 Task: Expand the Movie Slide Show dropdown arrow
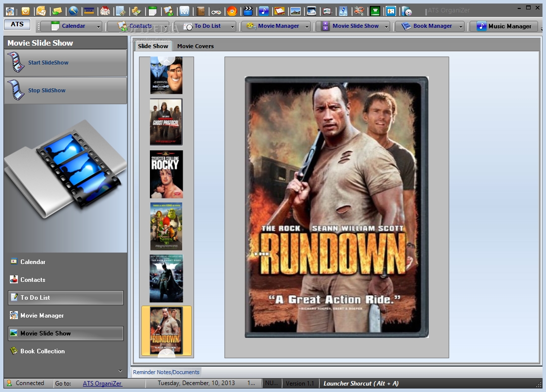[386, 26]
